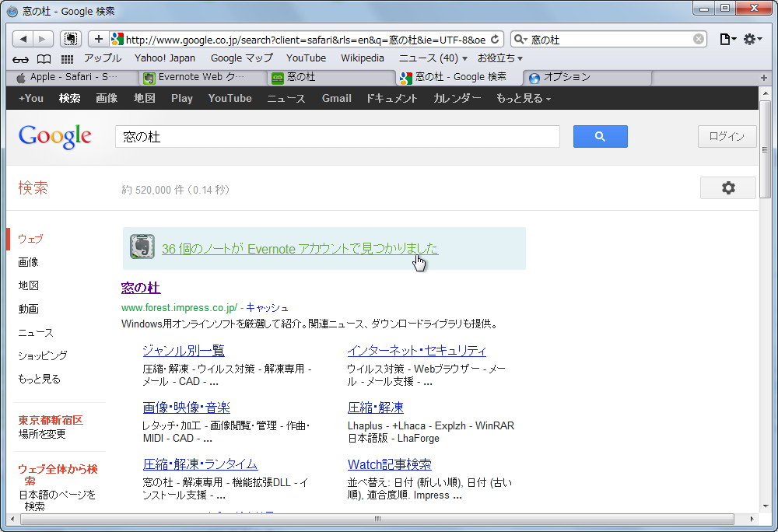778x532 pixels.
Task: Reload the page with the refresh arrow
Action: pyautogui.click(x=496, y=39)
